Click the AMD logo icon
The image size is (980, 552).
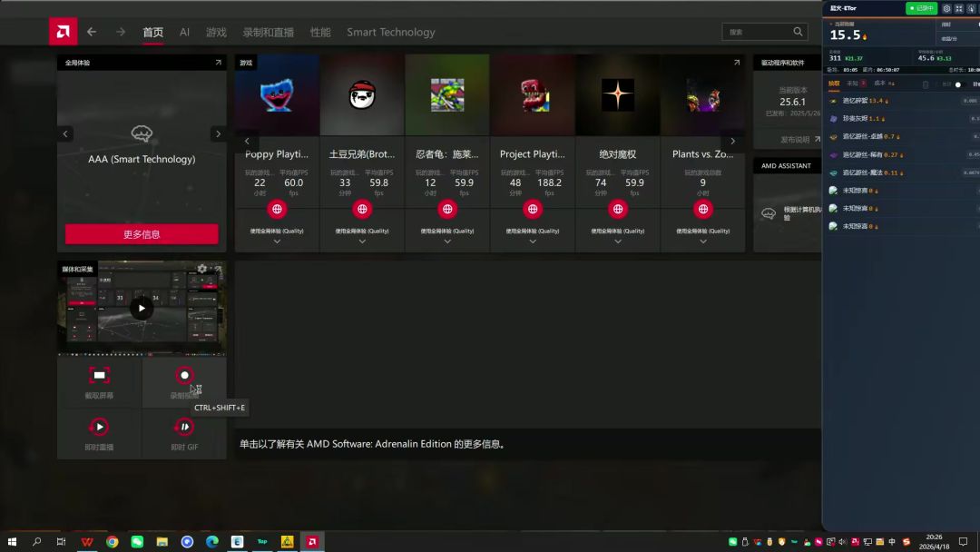[63, 32]
